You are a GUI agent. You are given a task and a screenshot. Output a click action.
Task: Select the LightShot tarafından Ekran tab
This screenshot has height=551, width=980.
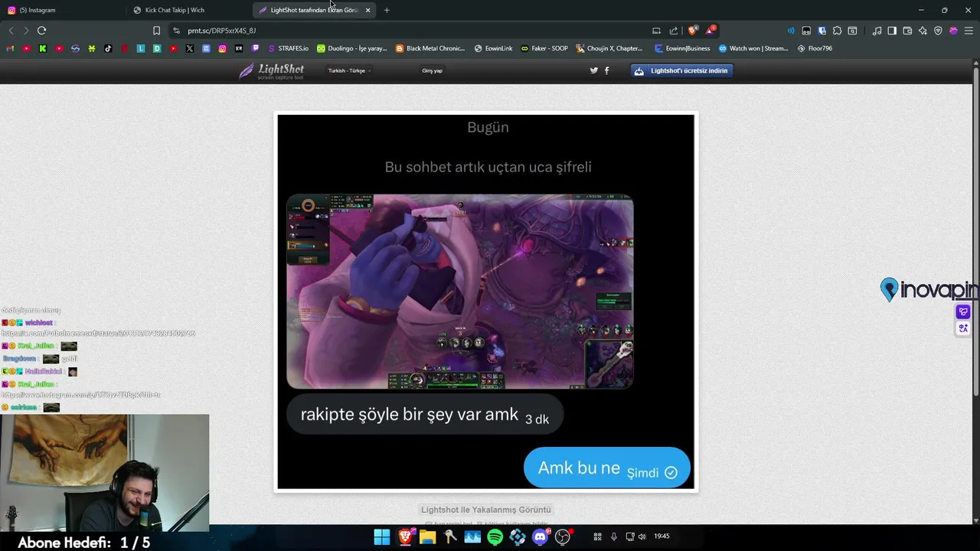315,10
